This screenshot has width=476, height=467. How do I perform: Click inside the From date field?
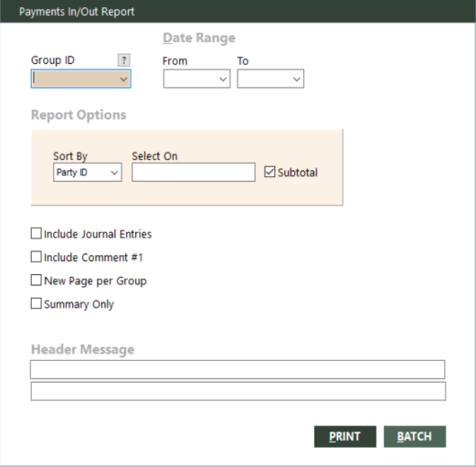point(190,79)
